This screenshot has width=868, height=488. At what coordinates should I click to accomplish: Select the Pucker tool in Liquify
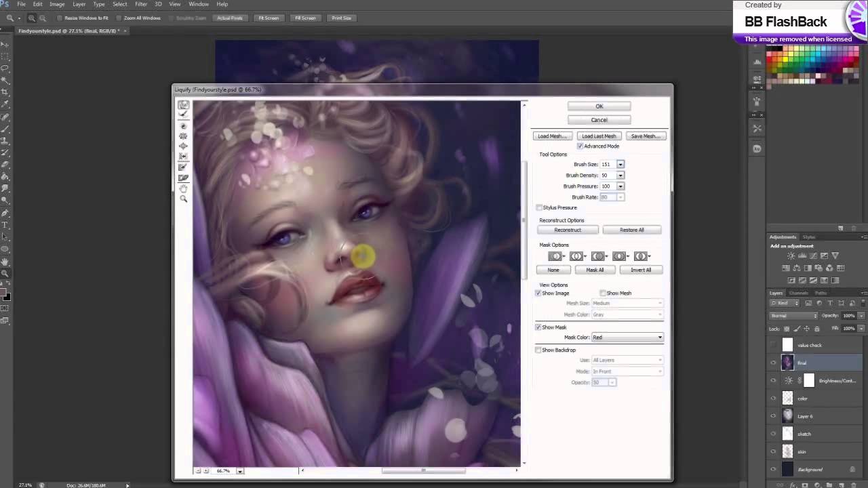coord(183,136)
